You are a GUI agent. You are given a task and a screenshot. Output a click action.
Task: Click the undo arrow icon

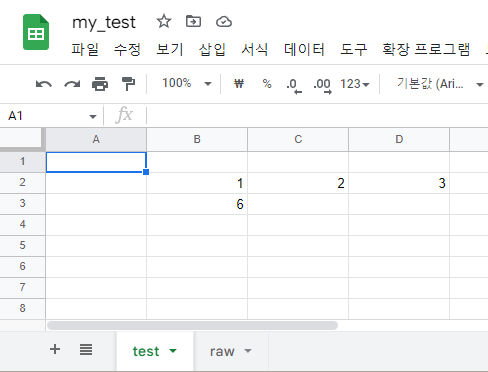pyautogui.click(x=44, y=84)
